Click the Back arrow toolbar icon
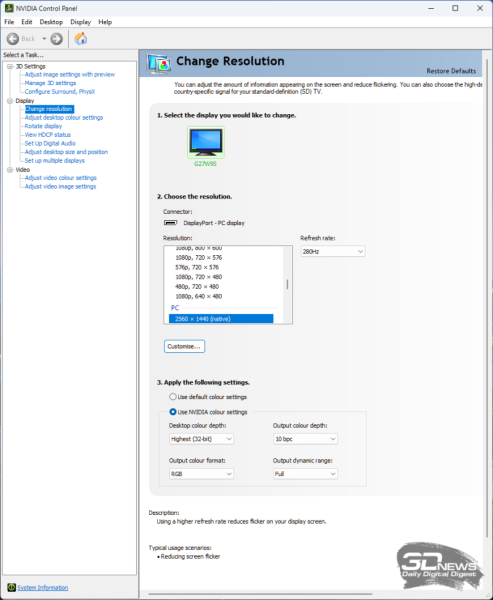493x600 pixels. point(13,39)
